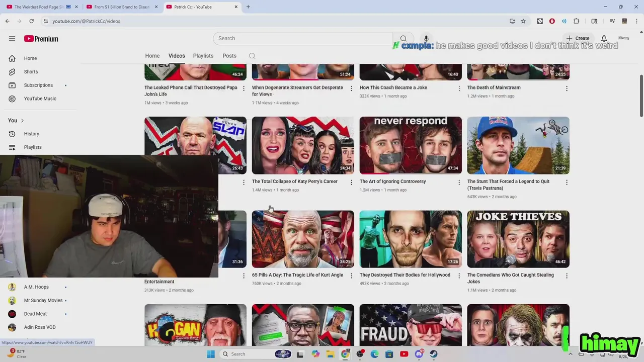Open the Chrome three-dot menu
The width and height of the screenshot is (644, 362).
(x=636, y=21)
